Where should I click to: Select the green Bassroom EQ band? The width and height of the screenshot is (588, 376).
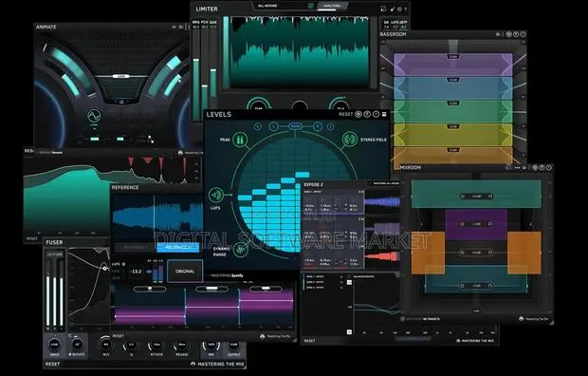pyautogui.click(x=453, y=111)
